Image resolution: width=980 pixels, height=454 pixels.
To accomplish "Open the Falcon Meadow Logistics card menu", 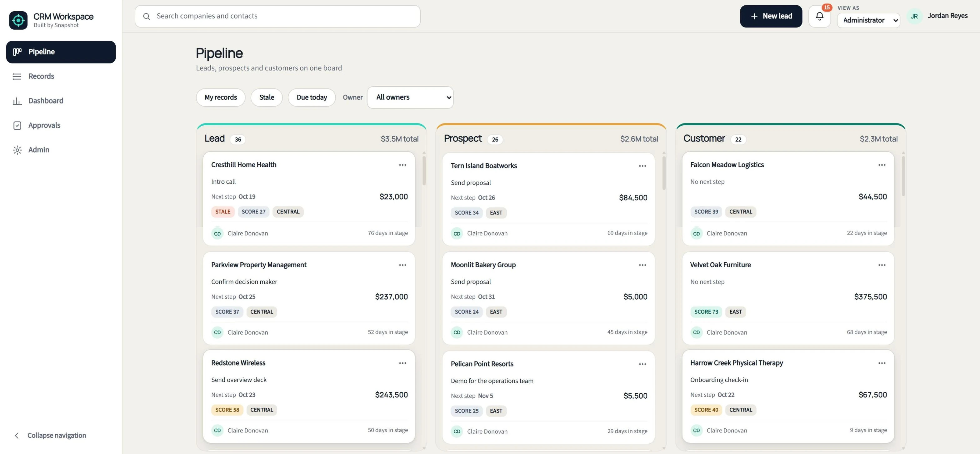I will (x=882, y=165).
